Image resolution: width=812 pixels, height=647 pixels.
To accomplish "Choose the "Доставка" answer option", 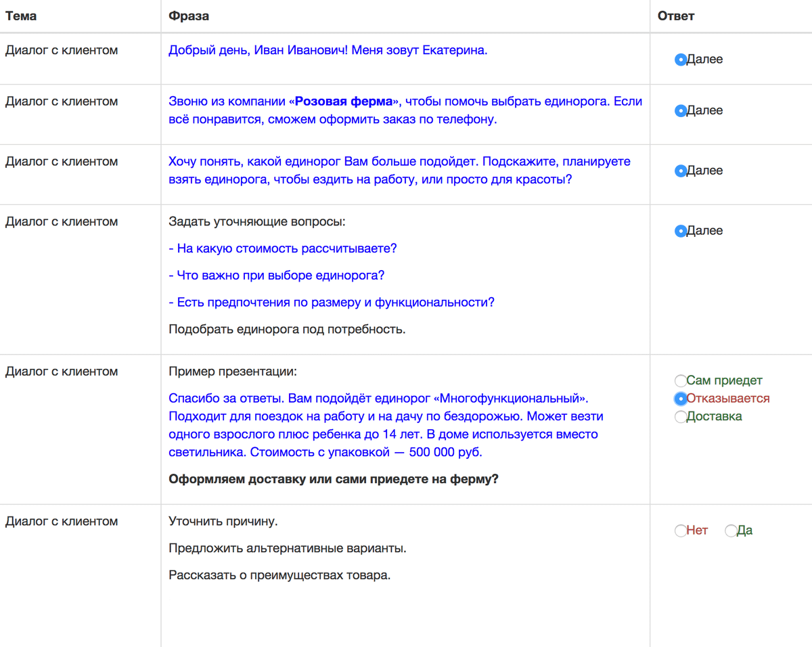I will click(681, 417).
